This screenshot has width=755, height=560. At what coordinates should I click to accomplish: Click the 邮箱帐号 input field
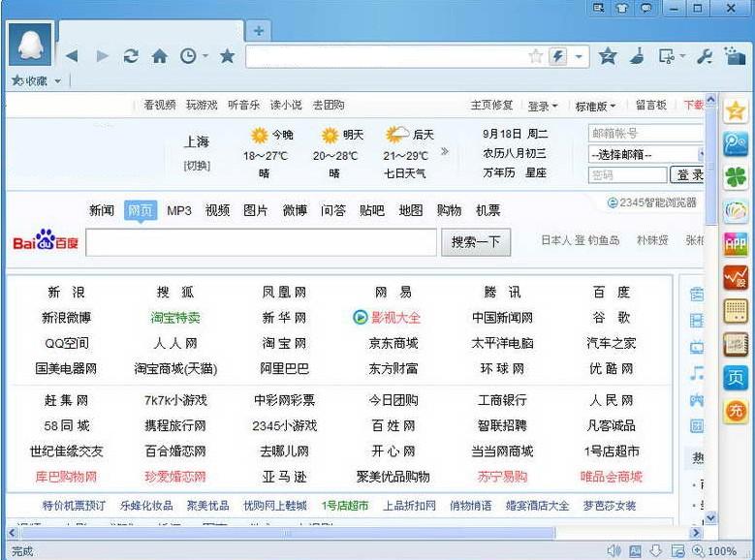coord(646,134)
